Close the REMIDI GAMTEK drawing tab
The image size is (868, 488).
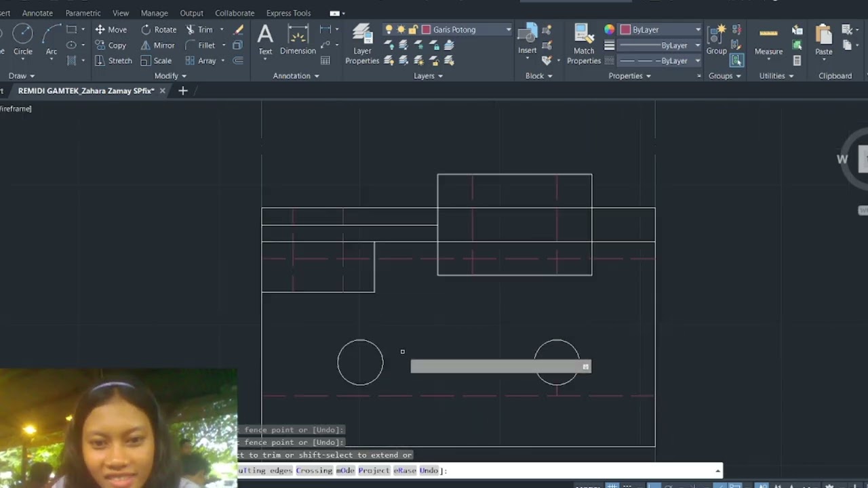pos(163,91)
